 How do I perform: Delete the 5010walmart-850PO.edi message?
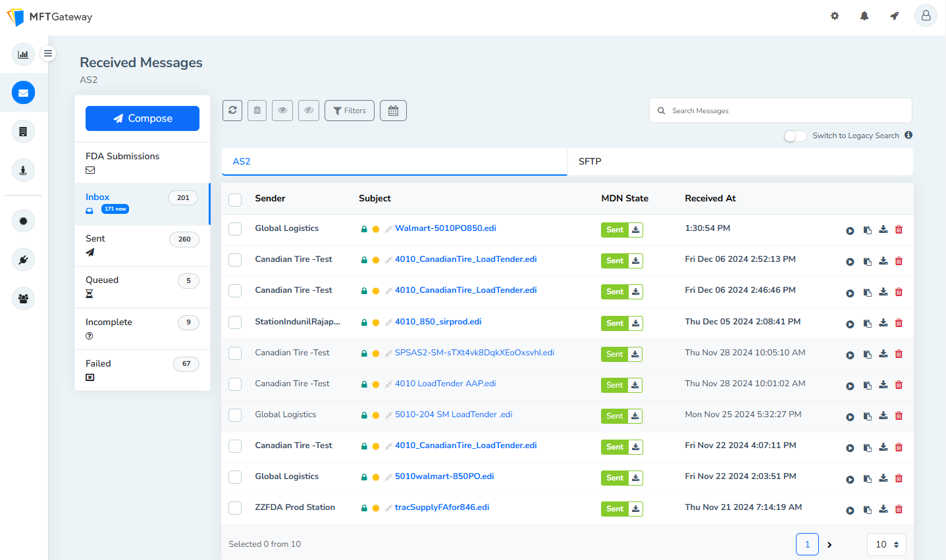point(899,478)
